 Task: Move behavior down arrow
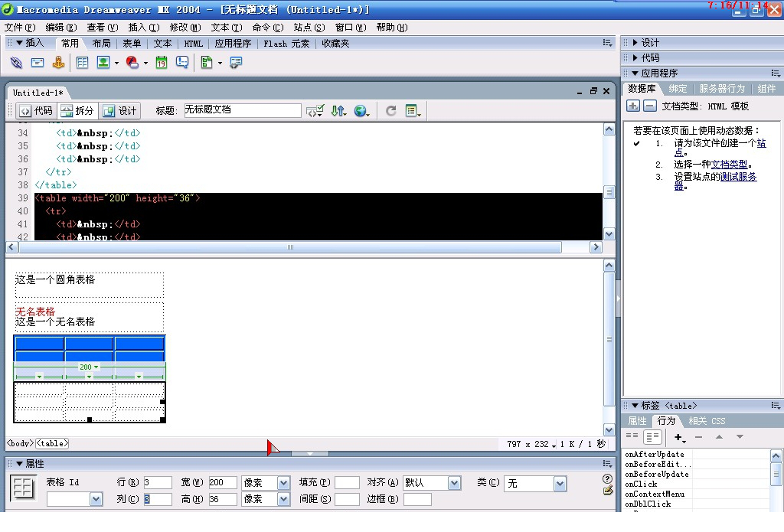[740, 437]
